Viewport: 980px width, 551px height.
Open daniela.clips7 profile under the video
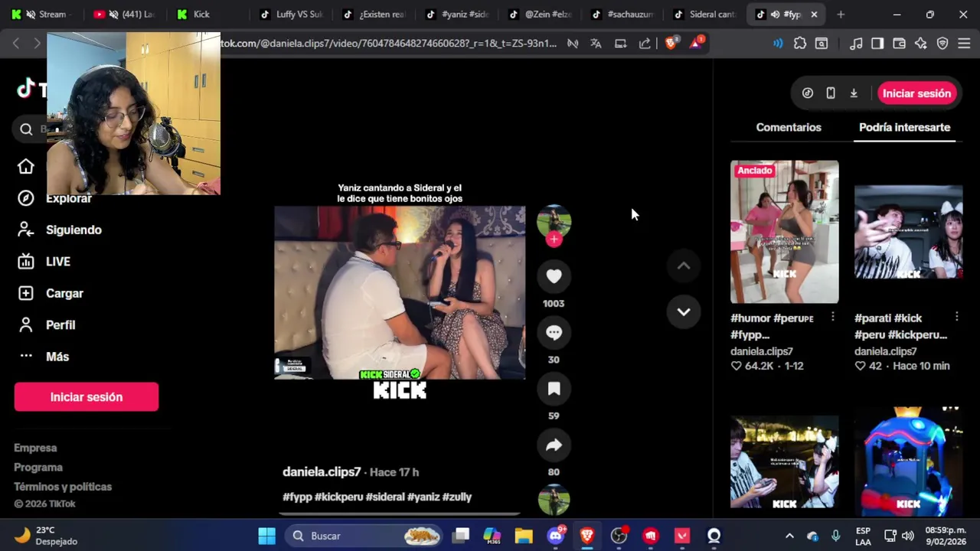(x=322, y=472)
